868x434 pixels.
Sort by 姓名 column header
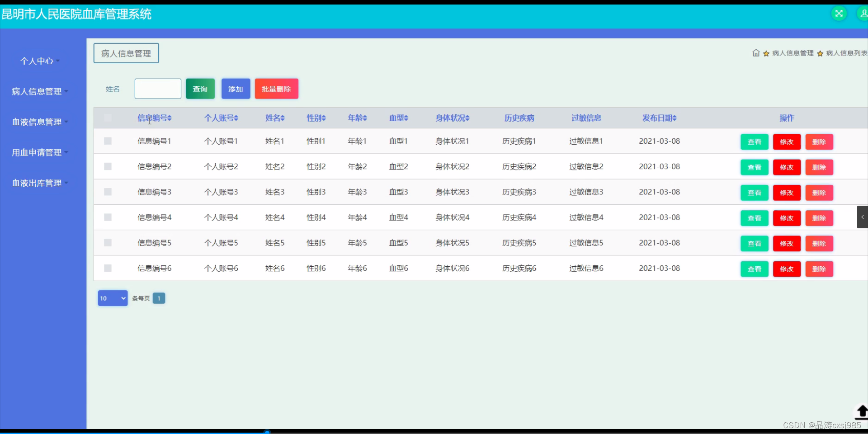275,118
